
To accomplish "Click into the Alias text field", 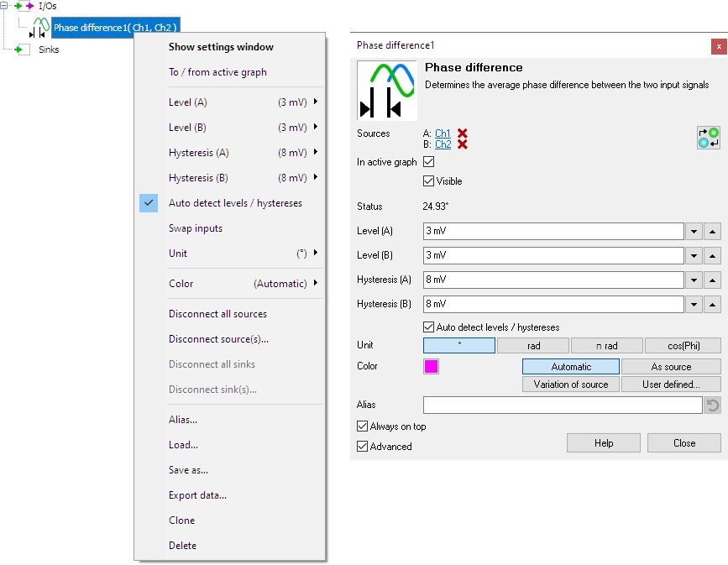I will [x=562, y=405].
